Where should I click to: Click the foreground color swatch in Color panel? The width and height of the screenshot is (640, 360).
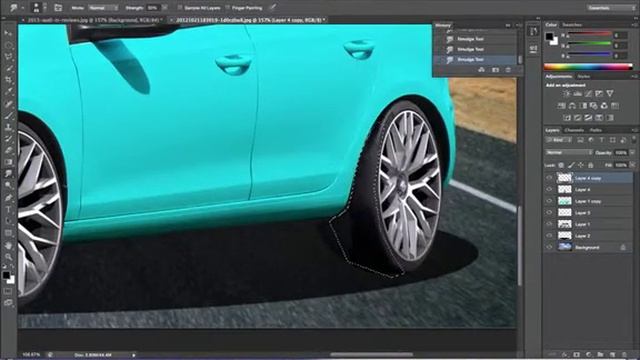(x=549, y=36)
